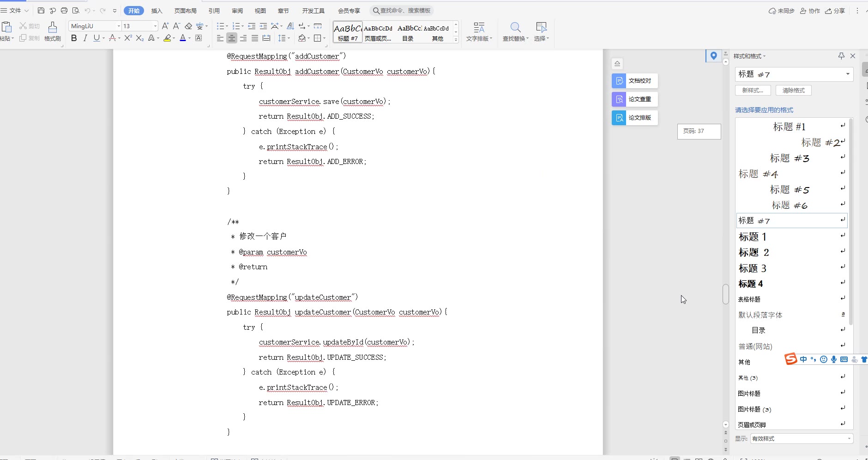The width and height of the screenshot is (868, 460).
Task: Switch to the 插入 tab
Action: (157, 11)
